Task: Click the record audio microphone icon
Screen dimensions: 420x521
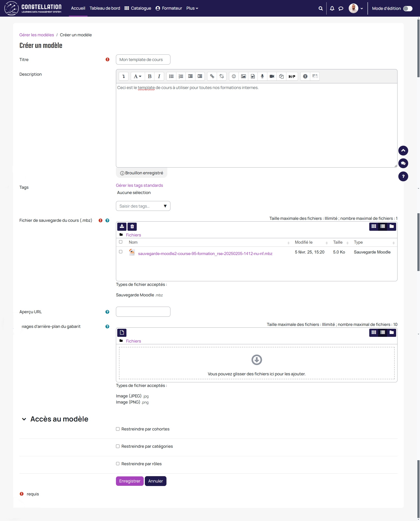Action: (x=262, y=76)
